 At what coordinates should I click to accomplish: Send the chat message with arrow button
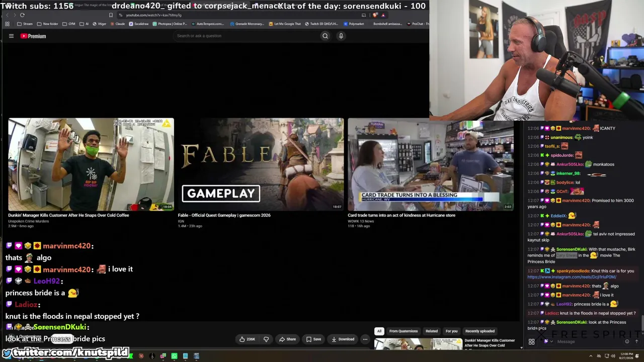(x=636, y=341)
